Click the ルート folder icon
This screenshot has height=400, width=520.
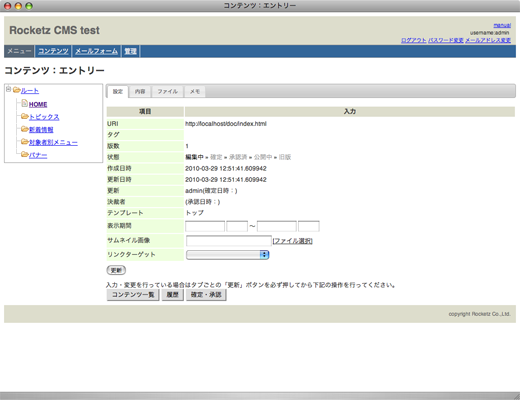click(x=16, y=90)
